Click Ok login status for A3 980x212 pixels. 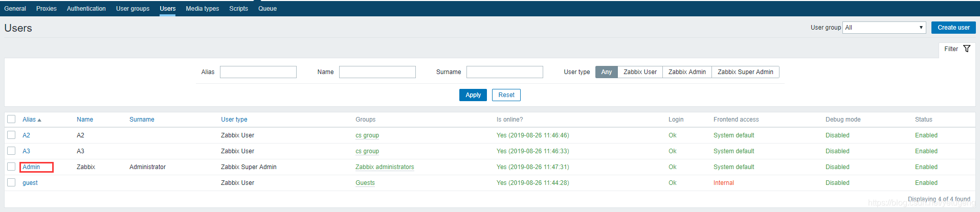coord(673,151)
